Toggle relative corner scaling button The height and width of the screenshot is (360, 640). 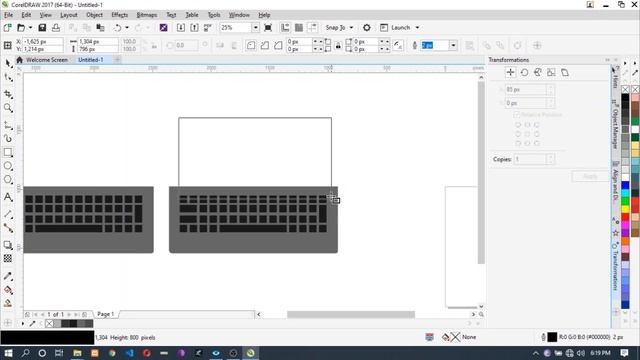tap(398, 45)
